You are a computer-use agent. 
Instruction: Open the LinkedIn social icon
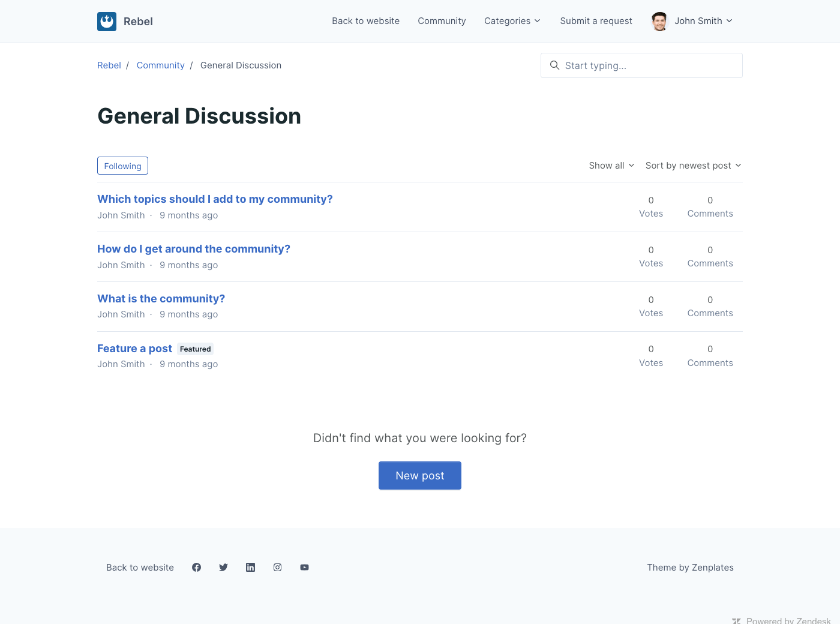[x=250, y=568]
